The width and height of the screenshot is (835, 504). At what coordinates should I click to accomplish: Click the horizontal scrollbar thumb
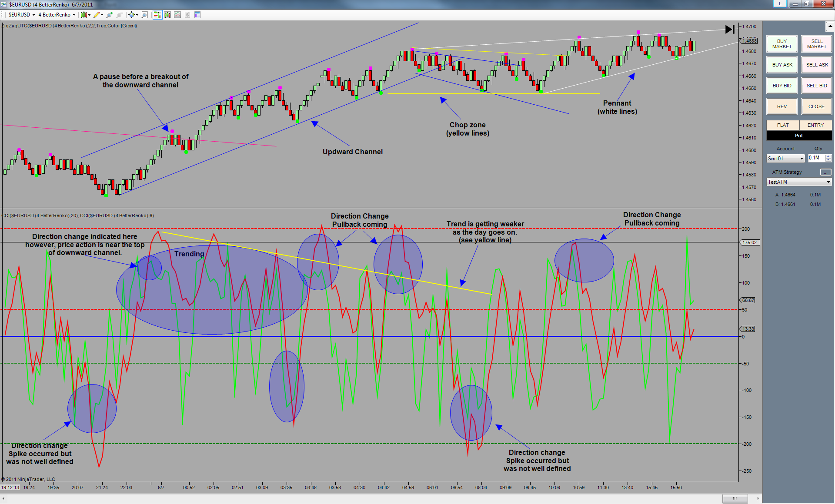point(735,498)
